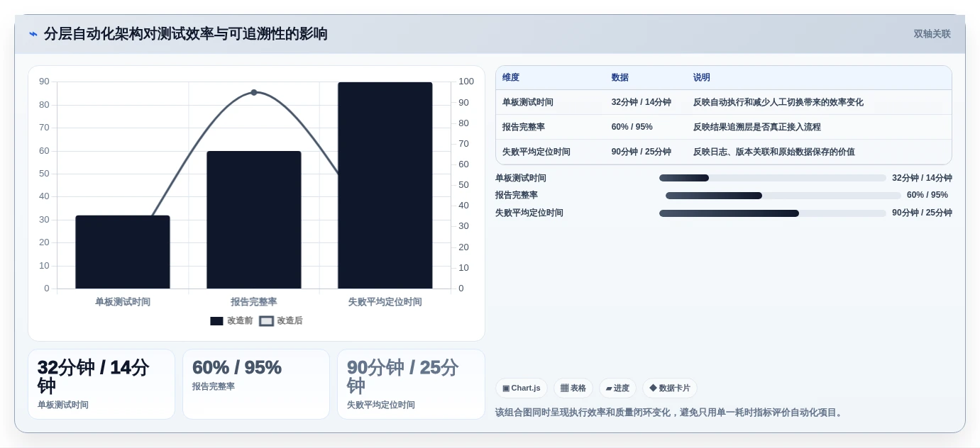This screenshot has height=448, width=980.
Task: Click the description about 自动执行 efficiency
Action: [x=778, y=102]
